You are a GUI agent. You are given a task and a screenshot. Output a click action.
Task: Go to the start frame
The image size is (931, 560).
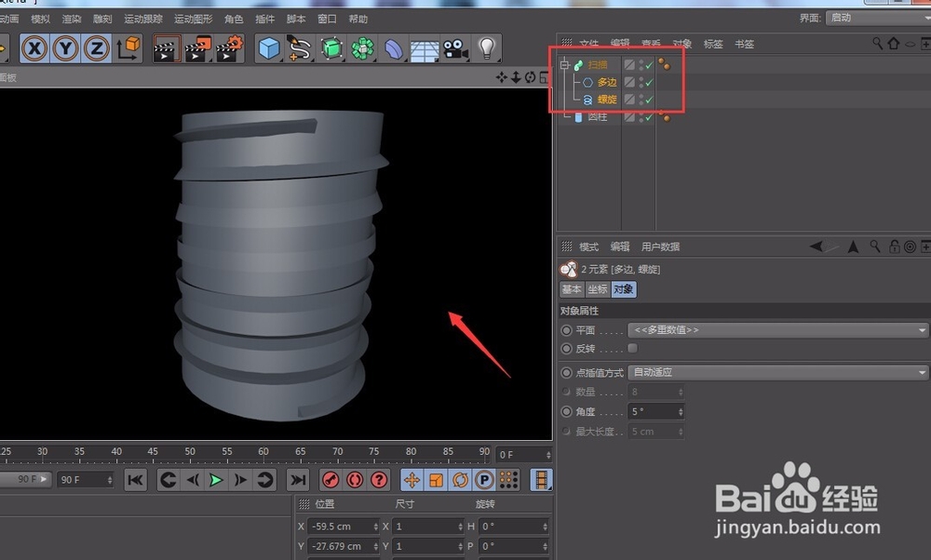[x=135, y=479]
